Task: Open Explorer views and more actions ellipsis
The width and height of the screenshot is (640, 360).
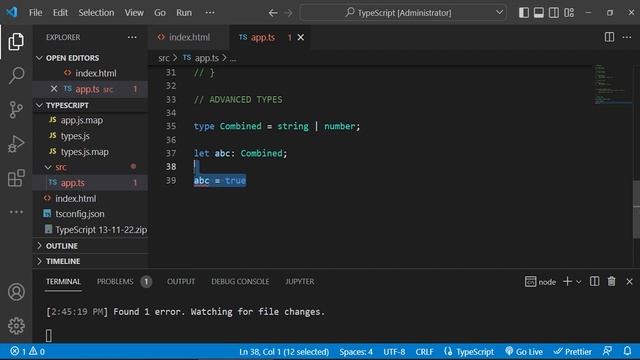Action: [132, 37]
